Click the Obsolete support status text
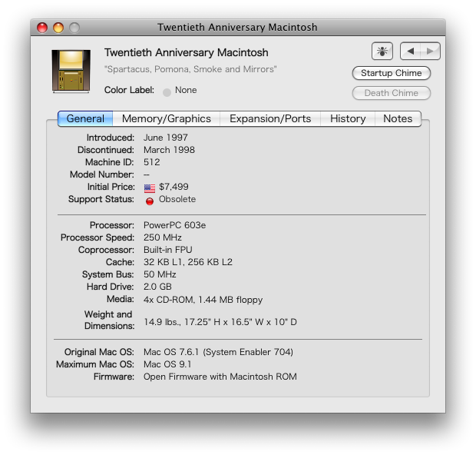 177,199
